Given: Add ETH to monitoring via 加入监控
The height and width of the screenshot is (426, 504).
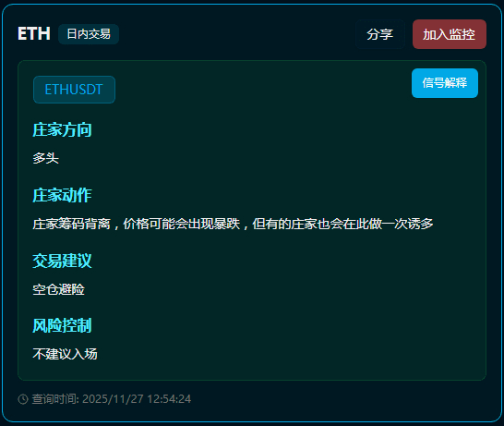Looking at the screenshot, I should 449,34.
